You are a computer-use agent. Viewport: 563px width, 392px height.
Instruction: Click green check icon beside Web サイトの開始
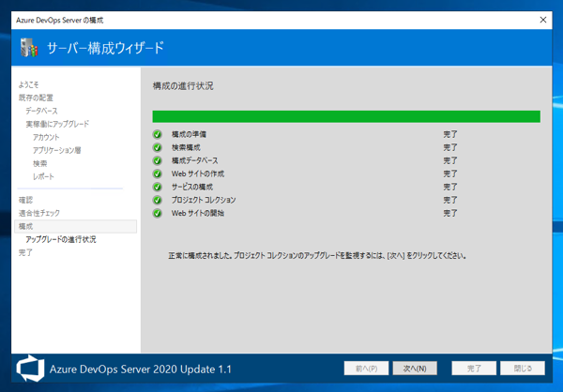(158, 213)
